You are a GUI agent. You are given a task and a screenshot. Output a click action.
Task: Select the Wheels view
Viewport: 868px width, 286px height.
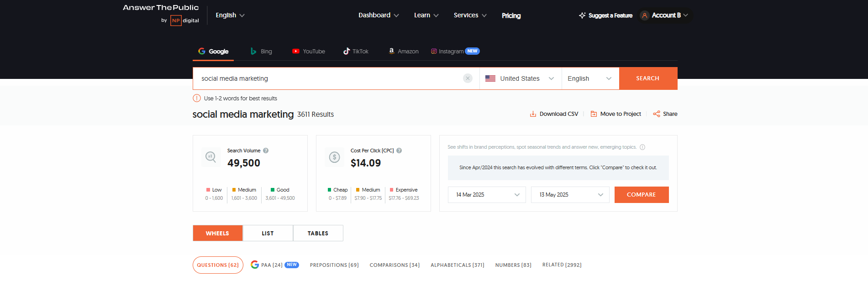(217, 233)
